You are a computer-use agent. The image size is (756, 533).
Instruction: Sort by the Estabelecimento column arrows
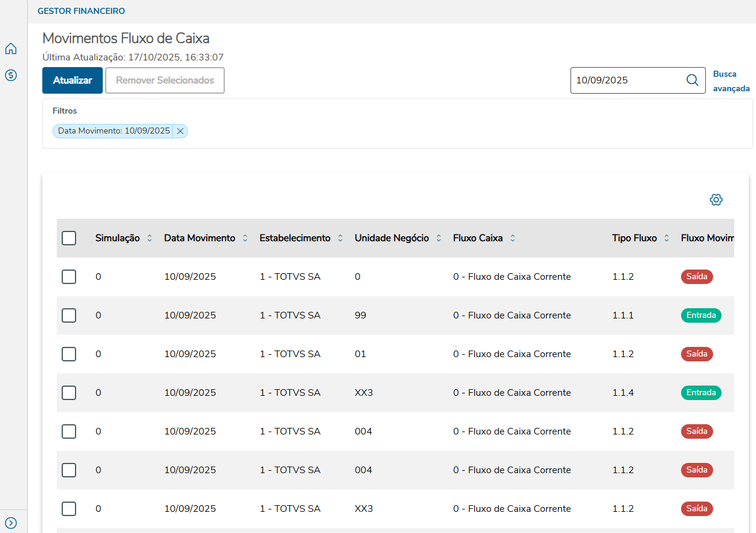coord(340,238)
